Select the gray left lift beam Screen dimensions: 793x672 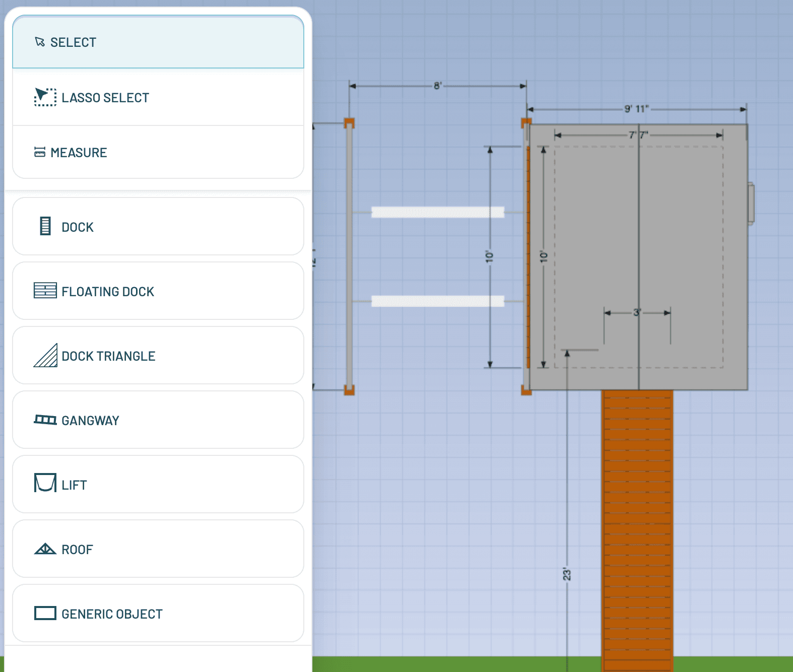[349, 256]
